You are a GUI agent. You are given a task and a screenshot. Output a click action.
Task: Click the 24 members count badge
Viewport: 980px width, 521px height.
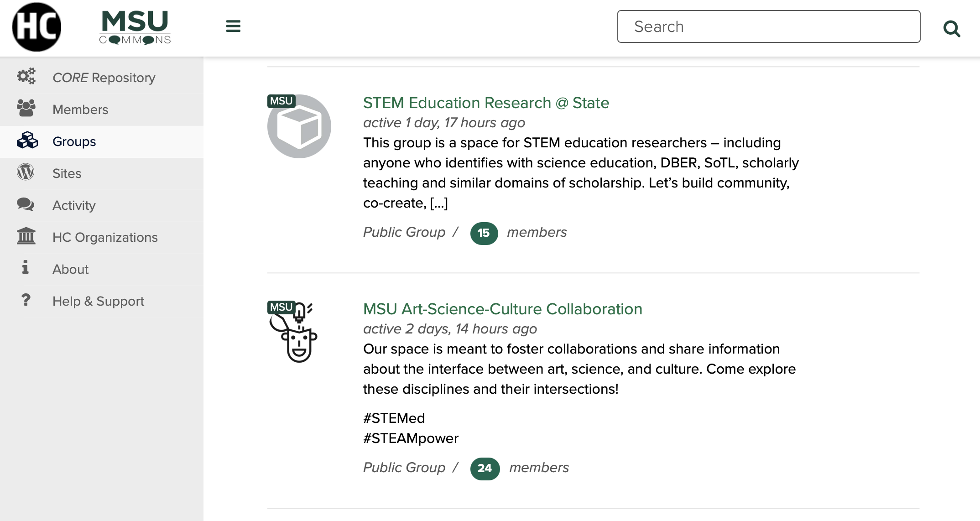[x=485, y=469]
